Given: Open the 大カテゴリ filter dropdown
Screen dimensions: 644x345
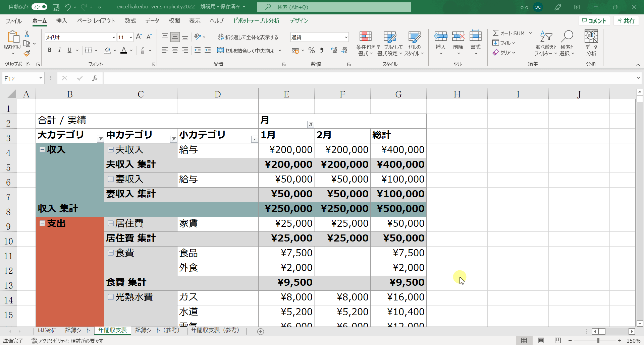Looking at the screenshot, I should 100,139.
